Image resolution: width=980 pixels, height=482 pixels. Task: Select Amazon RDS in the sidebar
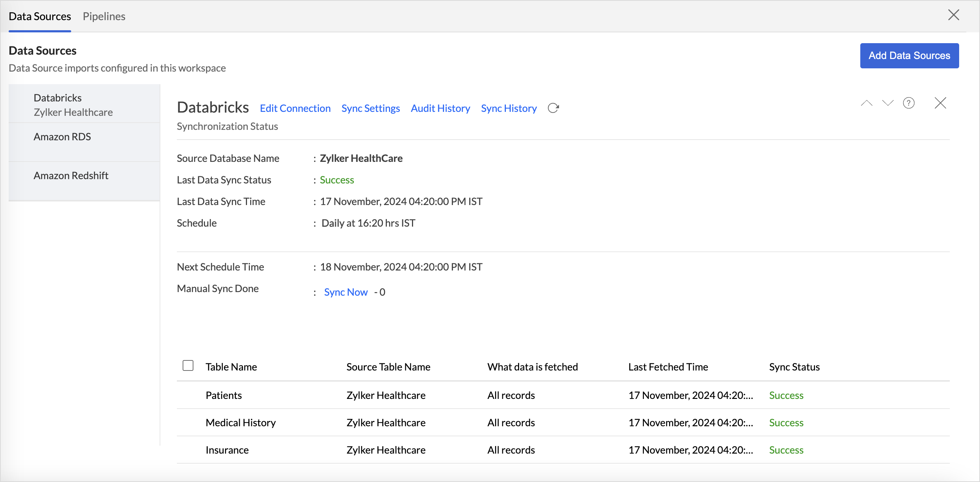(62, 137)
